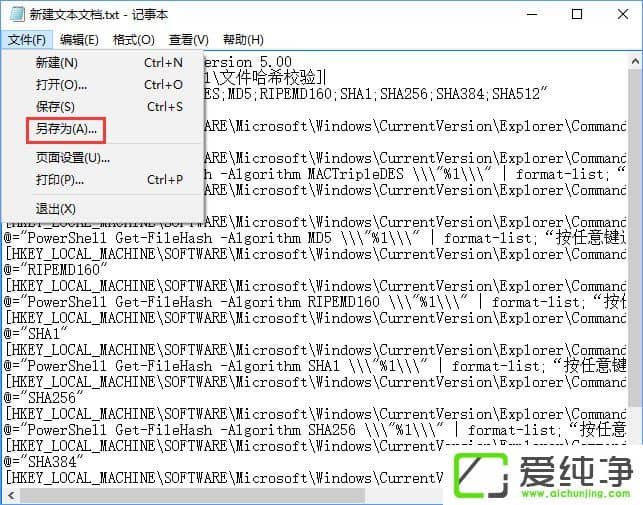Click the line listing MD5;RIPEMD160;SHA1;SHA256
The height and width of the screenshot is (505, 643).
pyautogui.click(x=376, y=94)
